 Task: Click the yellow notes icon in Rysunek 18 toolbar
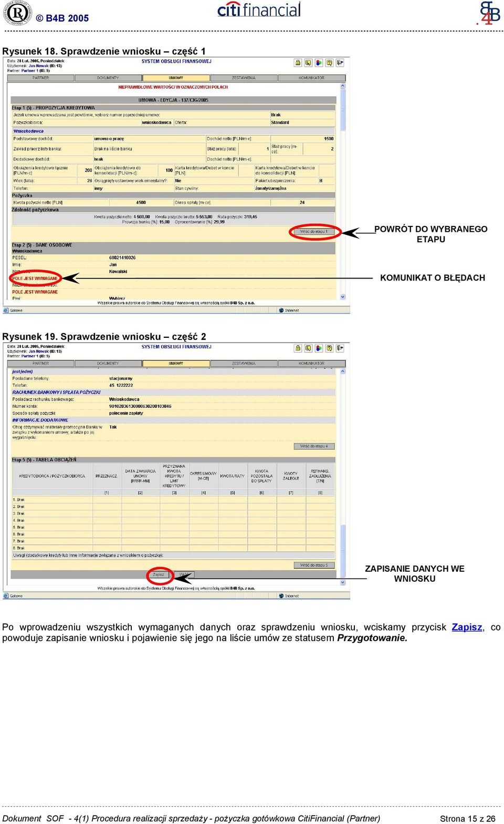pos(308,63)
